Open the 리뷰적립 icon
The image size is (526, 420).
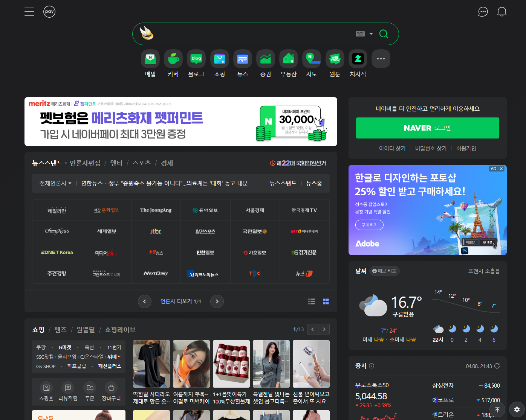click(68, 388)
